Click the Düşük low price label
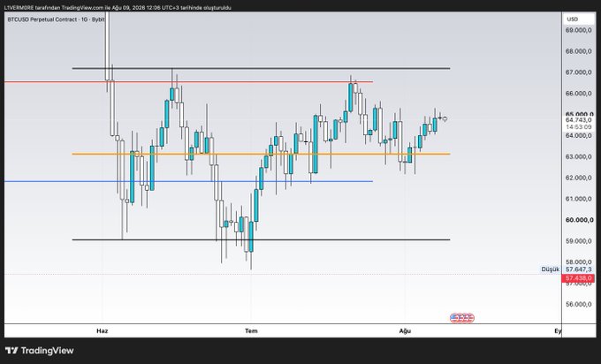 550,269
